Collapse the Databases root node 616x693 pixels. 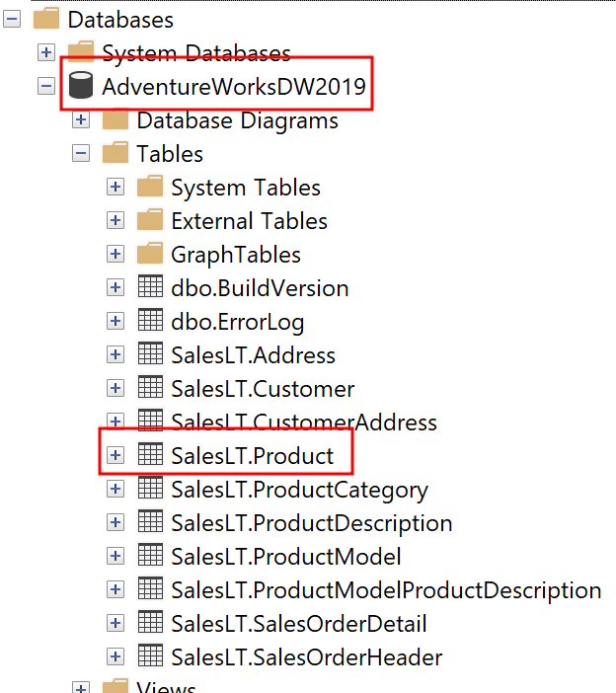(12, 19)
